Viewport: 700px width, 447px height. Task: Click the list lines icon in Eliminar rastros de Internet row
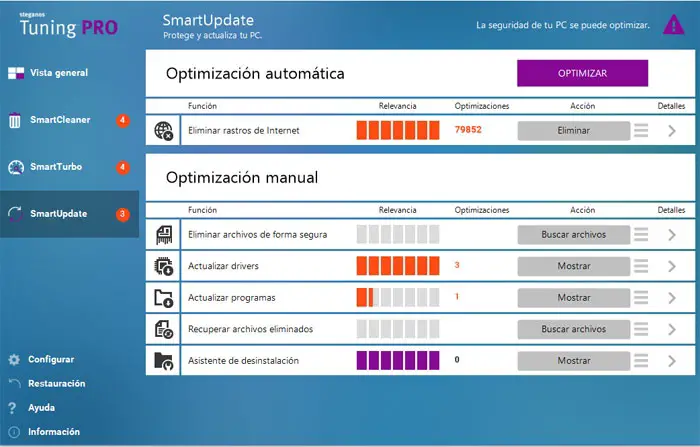coord(641,130)
